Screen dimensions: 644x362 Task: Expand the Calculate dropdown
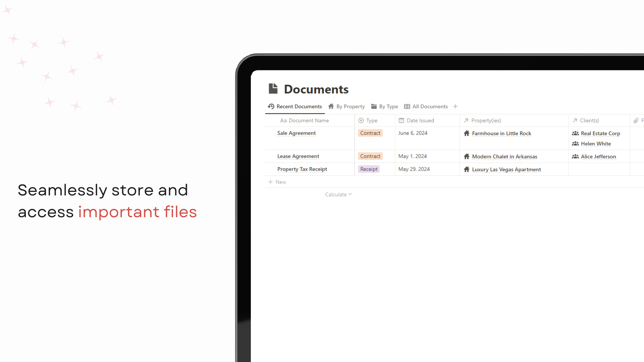pyautogui.click(x=338, y=194)
